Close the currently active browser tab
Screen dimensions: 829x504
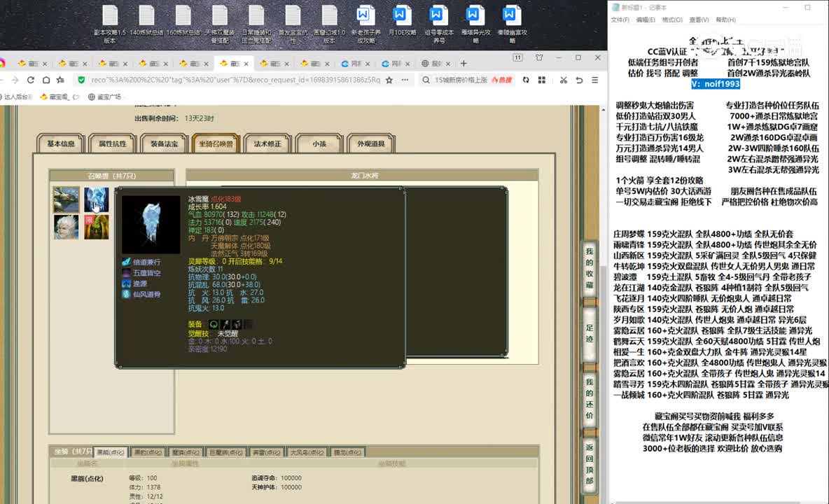pos(246,64)
